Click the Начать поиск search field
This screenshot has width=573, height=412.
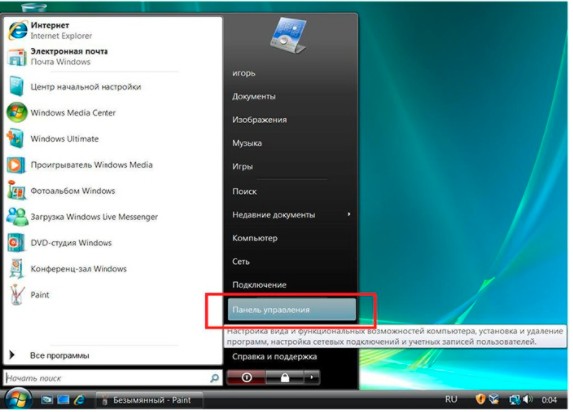coord(106,378)
